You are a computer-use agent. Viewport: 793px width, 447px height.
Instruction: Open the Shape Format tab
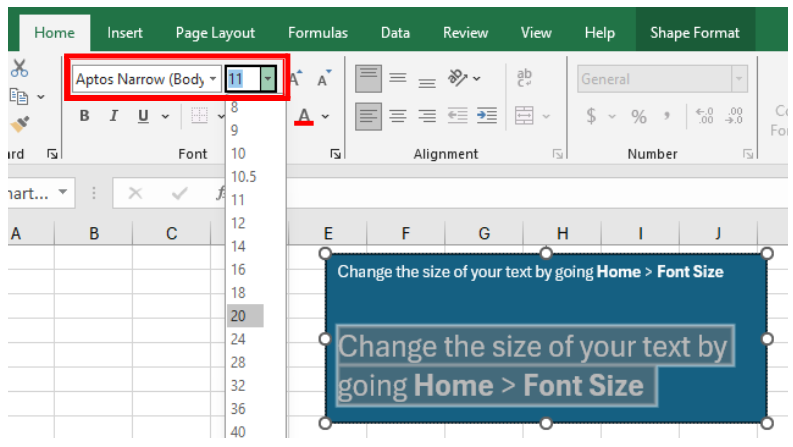695,33
